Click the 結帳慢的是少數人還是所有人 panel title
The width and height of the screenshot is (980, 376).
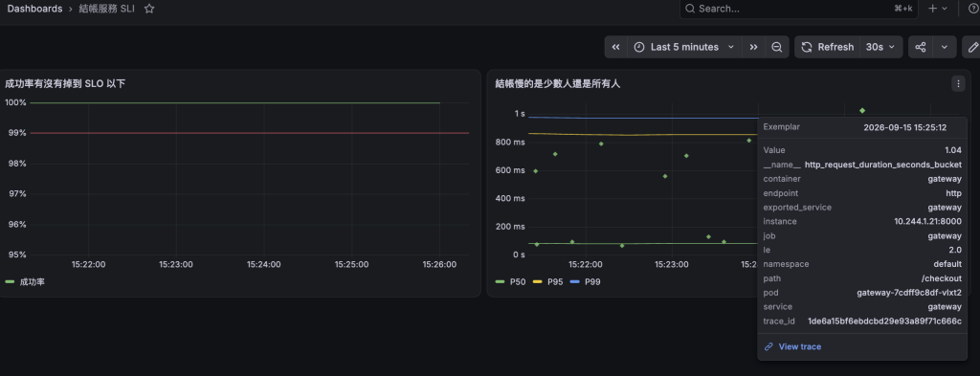(558, 83)
